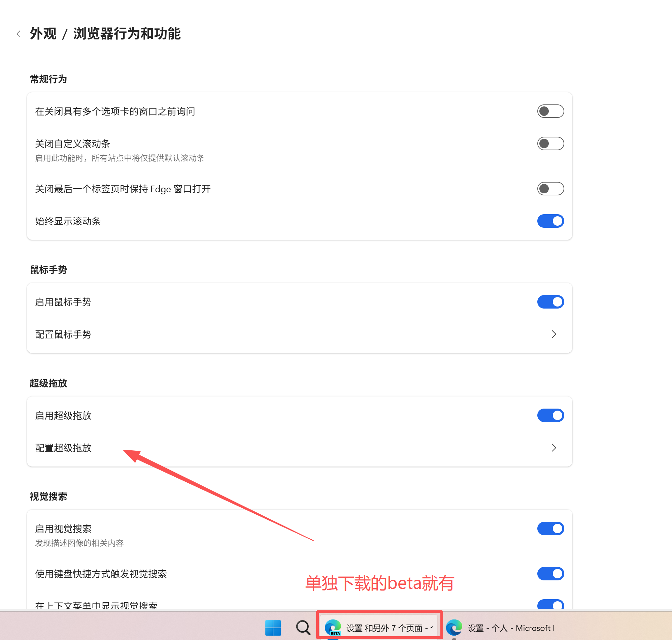Expand 配置超级拖放 via its chevron

553,448
